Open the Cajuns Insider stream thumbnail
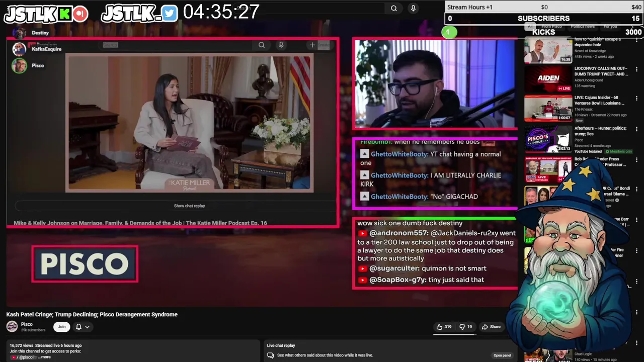The width and height of the screenshot is (644, 362). [548, 108]
